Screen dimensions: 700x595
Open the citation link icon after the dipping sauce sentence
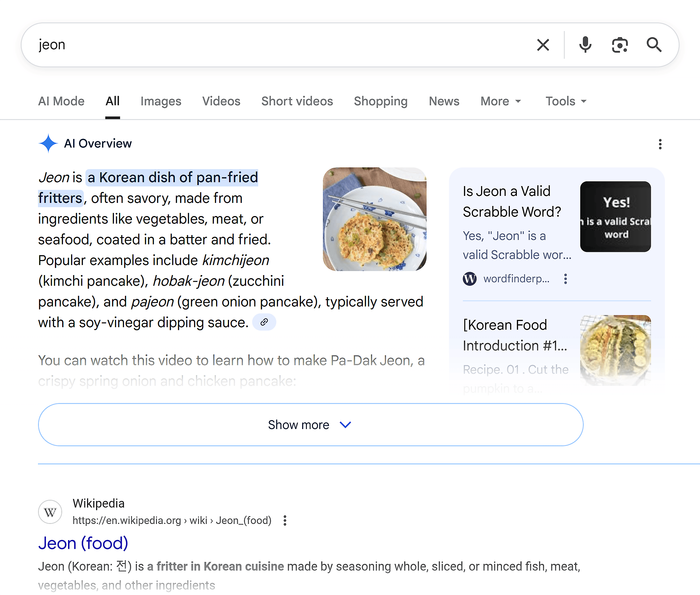pyautogui.click(x=264, y=322)
